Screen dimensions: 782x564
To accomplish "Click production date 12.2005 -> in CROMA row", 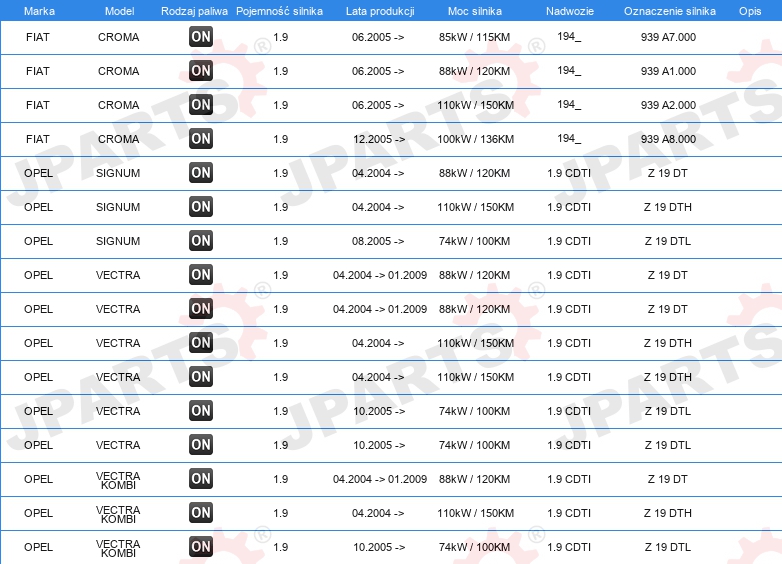I will tap(379, 139).
